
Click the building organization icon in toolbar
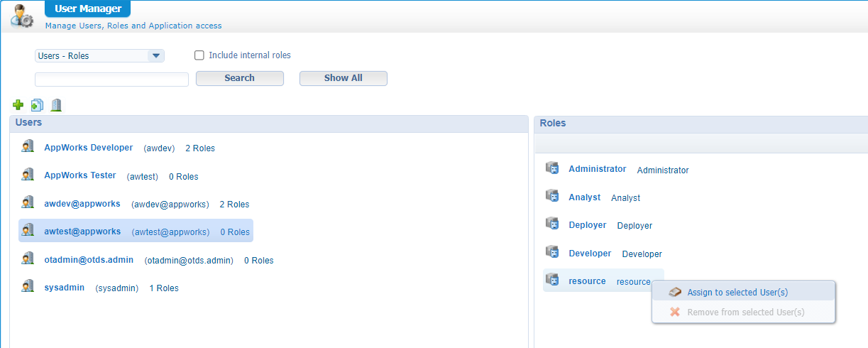(56, 105)
